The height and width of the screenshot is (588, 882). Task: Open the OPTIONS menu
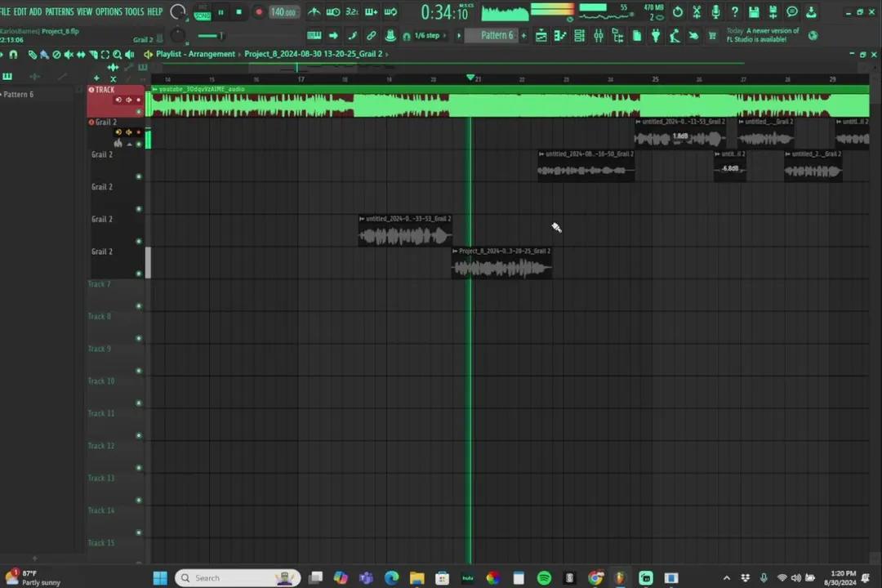pyautogui.click(x=109, y=11)
